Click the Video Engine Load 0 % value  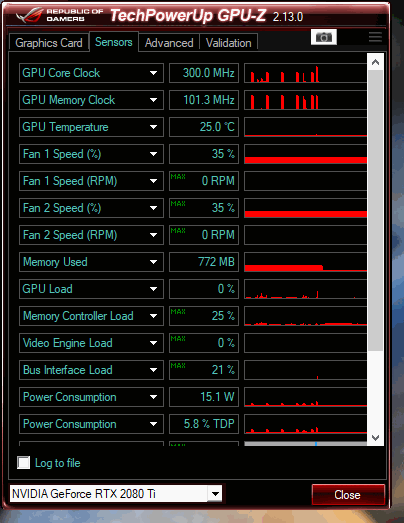[204, 343]
